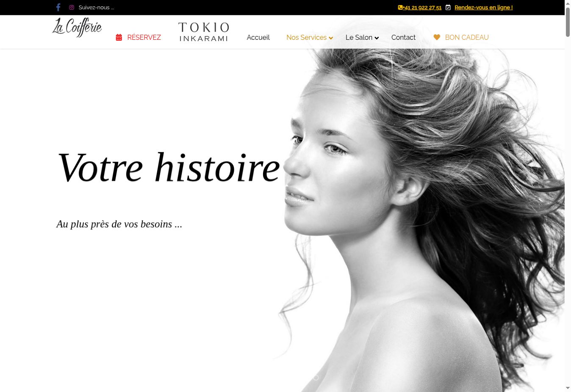Click the calendar-check icon in the top bar
This screenshot has height=392, width=571.
[x=448, y=8]
